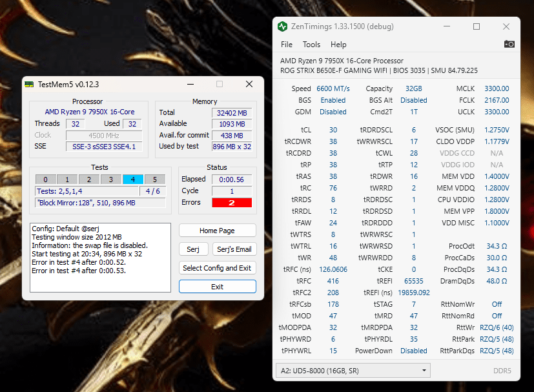
Task: Click the Threads value field showing 32
Action: 76,124
